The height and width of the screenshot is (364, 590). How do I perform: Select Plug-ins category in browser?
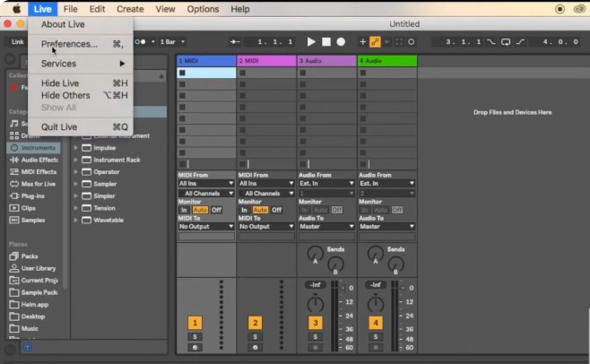(27, 195)
